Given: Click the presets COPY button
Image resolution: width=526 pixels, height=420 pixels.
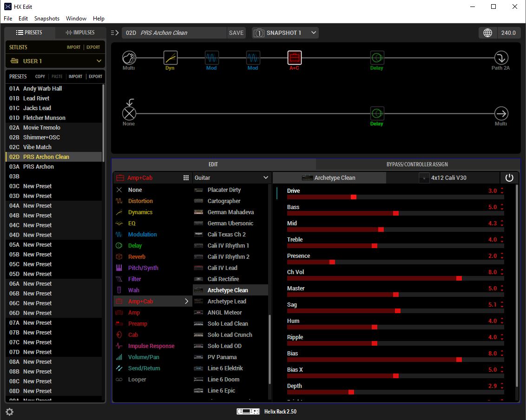Looking at the screenshot, I should click(40, 77).
